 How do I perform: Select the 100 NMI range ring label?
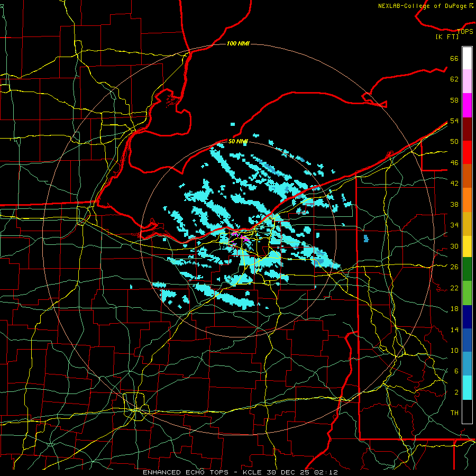(239, 43)
